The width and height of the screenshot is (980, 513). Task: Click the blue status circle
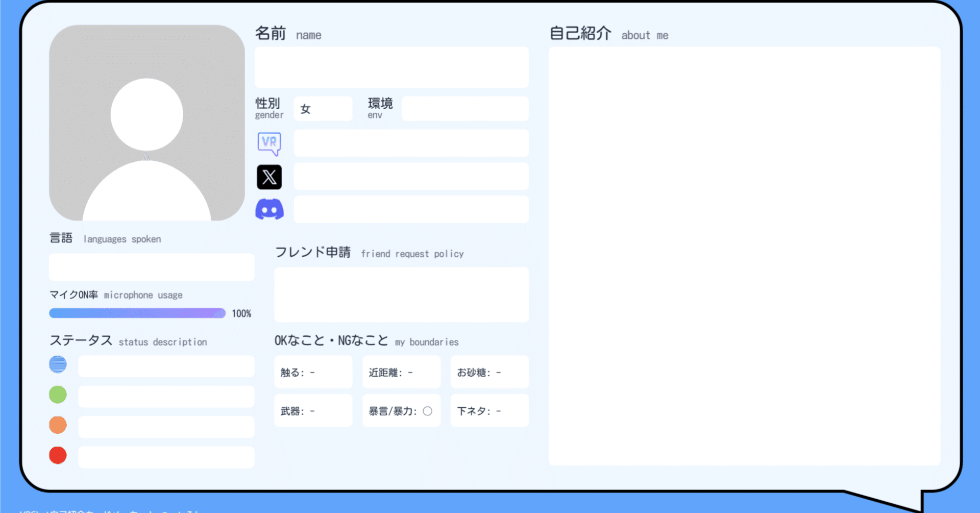coord(58,364)
